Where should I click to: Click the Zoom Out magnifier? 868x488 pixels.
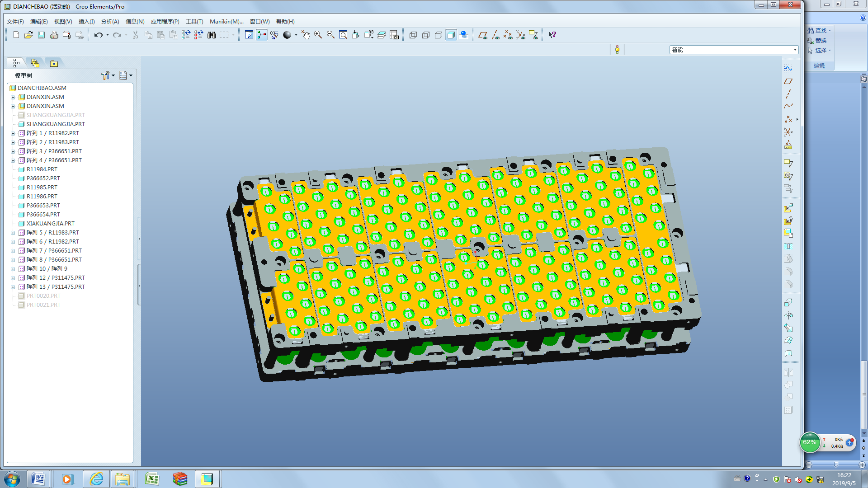click(x=331, y=35)
